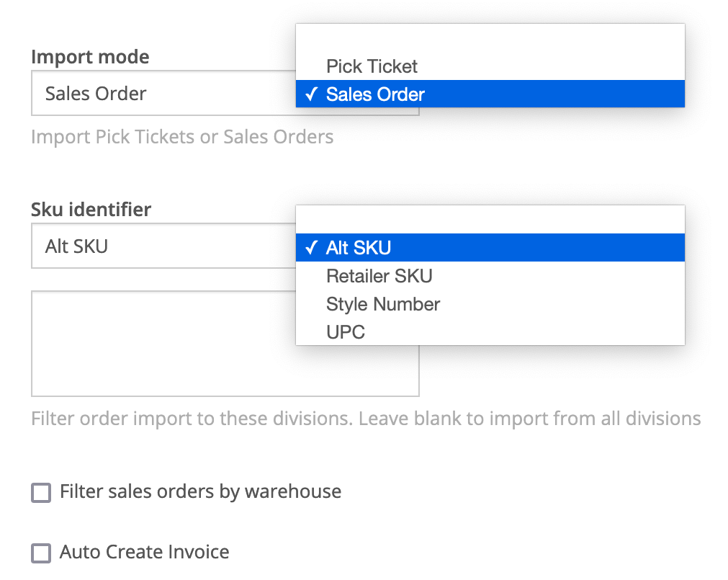Viewport: 728px width, 580px height.
Task: Pick Alt SKU in Sku identifier list
Action: pos(490,248)
